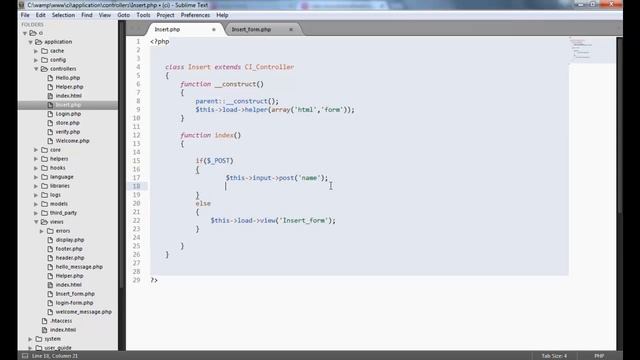Viewport: 640px width, 360px height.
Task: Open Login.php in the sidebar
Action: [x=68, y=113]
